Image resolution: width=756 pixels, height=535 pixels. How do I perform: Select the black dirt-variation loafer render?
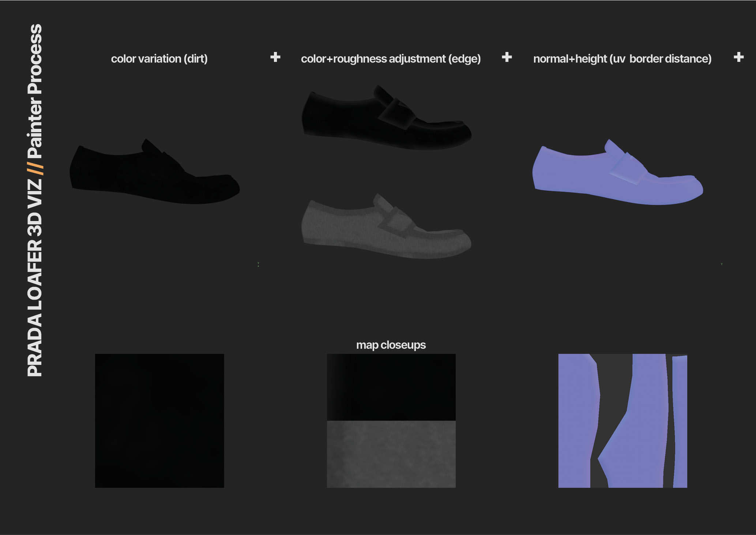pyautogui.click(x=154, y=171)
